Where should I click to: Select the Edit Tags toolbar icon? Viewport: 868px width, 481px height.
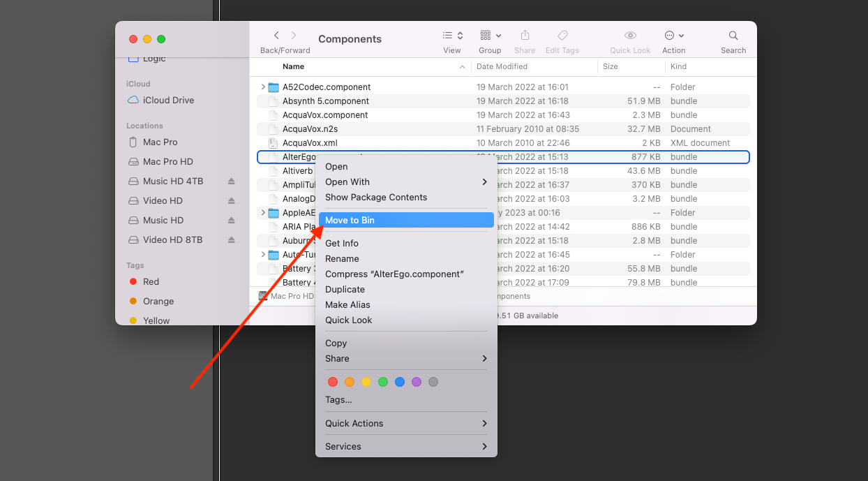(562, 35)
